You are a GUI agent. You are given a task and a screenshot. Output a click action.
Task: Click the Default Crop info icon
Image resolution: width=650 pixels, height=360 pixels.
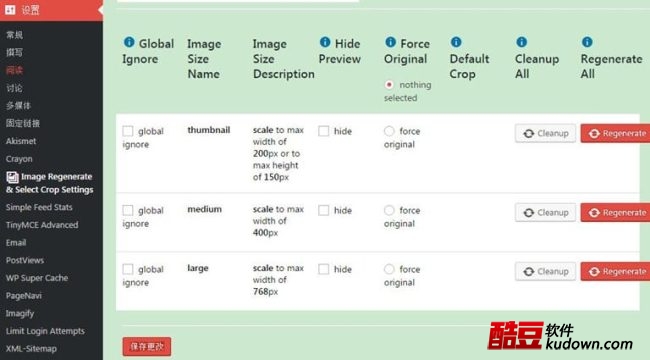tap(456, 42)
